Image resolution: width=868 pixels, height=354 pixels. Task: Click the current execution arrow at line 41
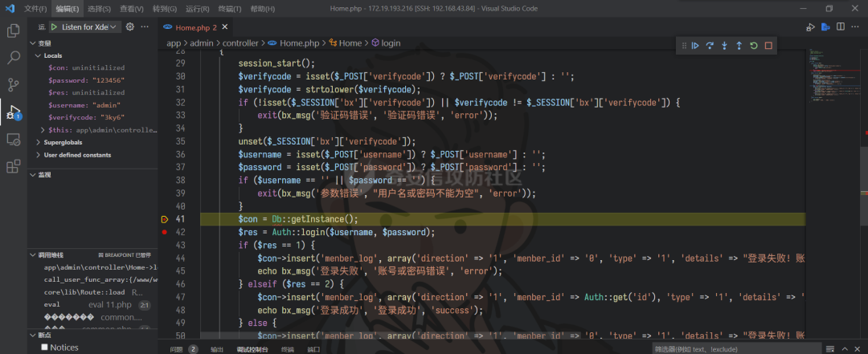coord(165,219)
